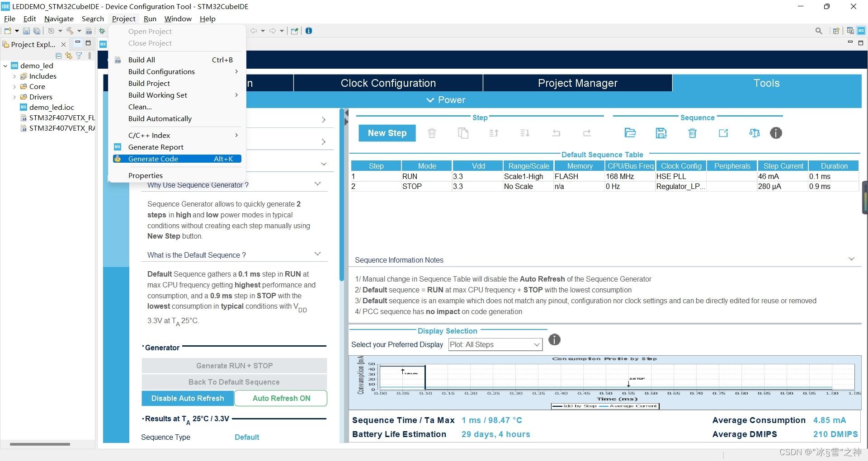Click the binary file toolbar icon

(x=89, y=31)
